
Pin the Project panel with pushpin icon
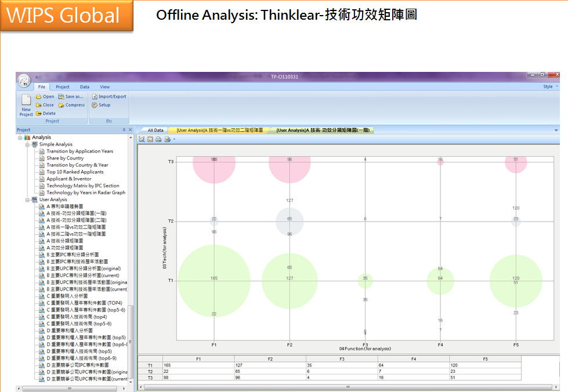tap(124, 130)
